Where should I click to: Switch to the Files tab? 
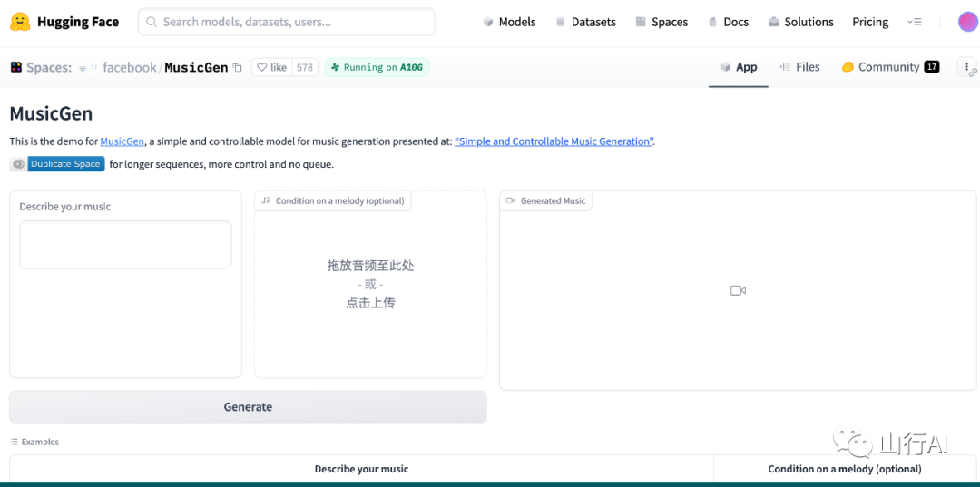click(799, 67)
